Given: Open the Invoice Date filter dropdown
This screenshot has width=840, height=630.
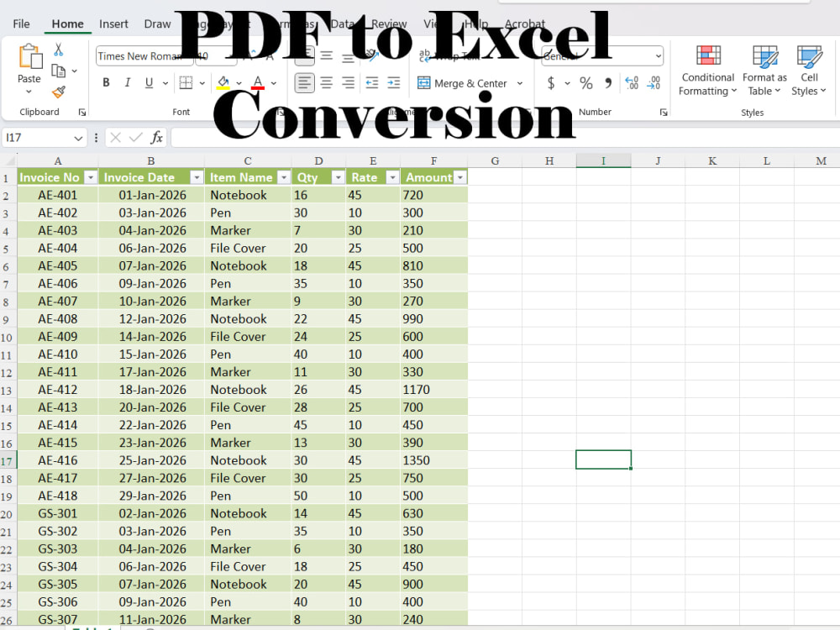Looking at the screenshot, I should (x=197, y=177).
